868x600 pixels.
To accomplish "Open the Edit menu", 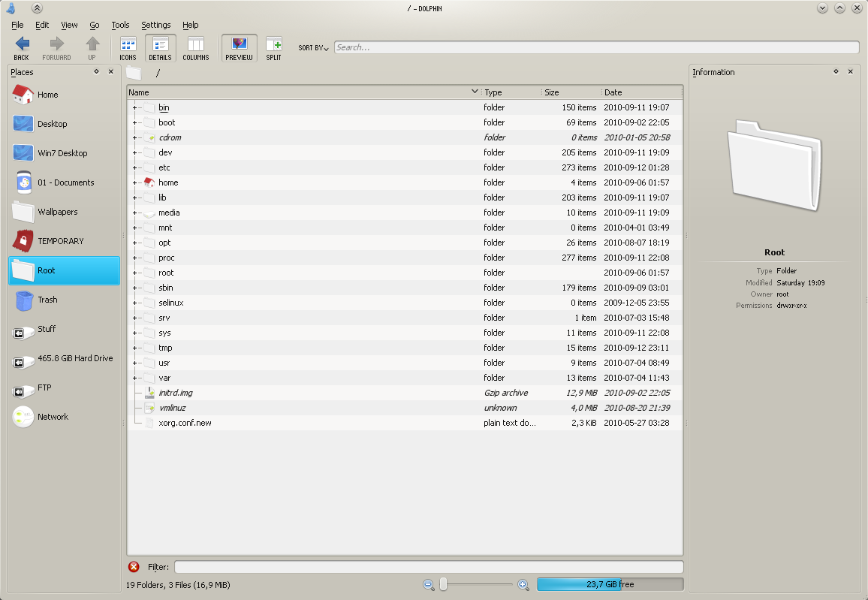I will click(42, 25).
